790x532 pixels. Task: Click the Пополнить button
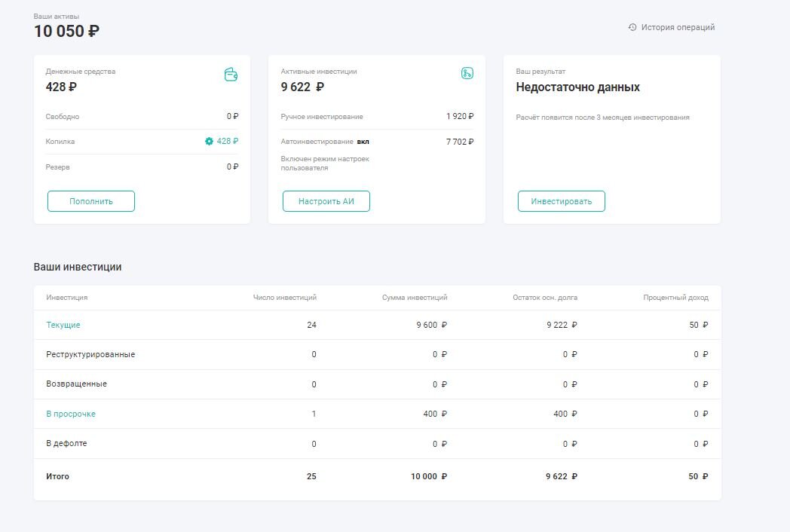[91, 201]
